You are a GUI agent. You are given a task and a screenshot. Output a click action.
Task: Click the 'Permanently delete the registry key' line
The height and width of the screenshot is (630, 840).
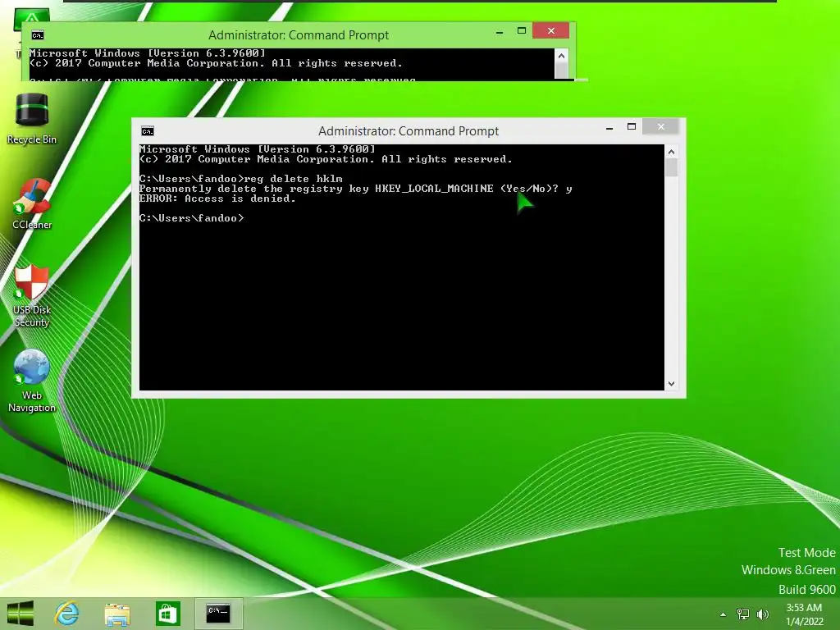point(356,189)
